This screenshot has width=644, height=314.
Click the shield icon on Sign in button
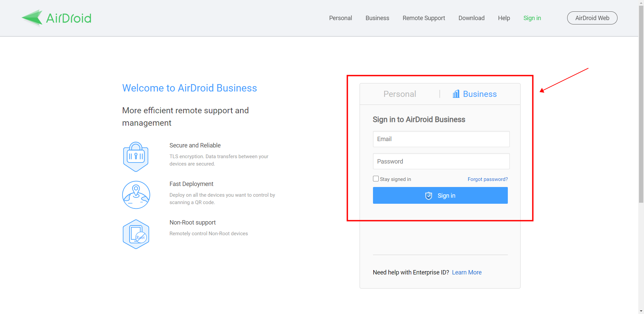click(429, 196)
